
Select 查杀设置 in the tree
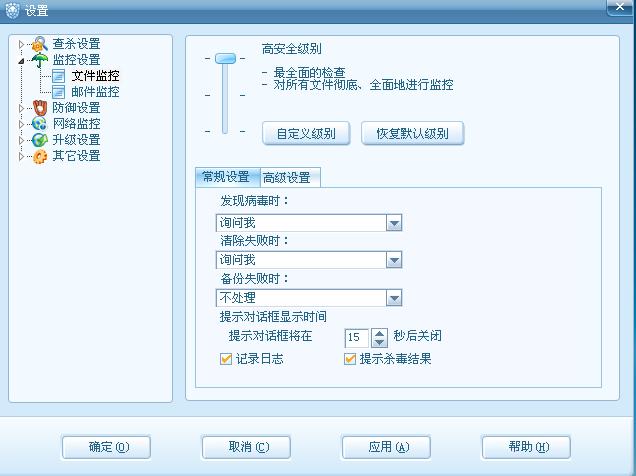[x=77, y=44]
